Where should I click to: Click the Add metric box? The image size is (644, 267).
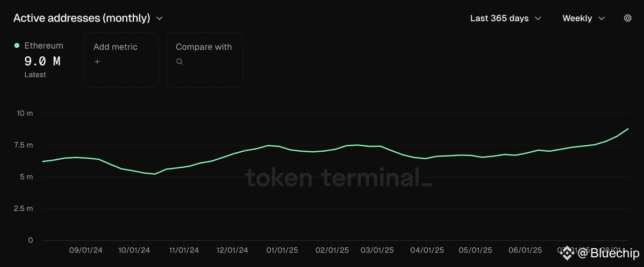[x=121, y=60]
